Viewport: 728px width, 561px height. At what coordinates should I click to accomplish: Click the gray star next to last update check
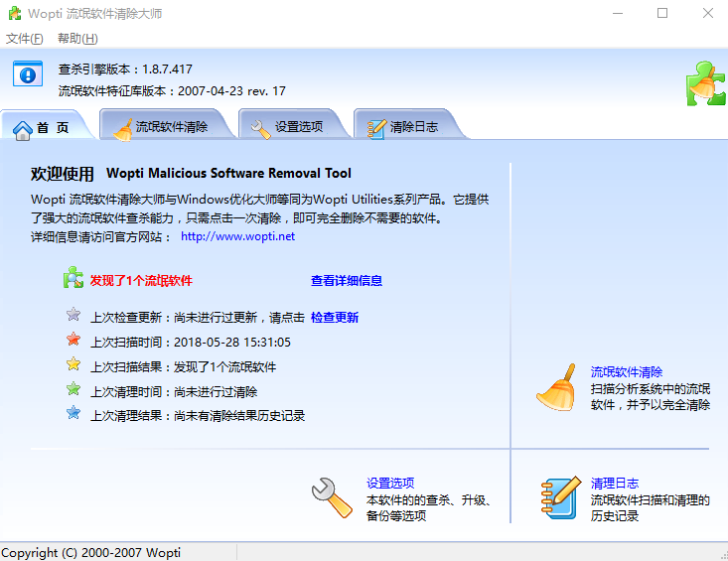pyautogui.click(x=73, y=316)
